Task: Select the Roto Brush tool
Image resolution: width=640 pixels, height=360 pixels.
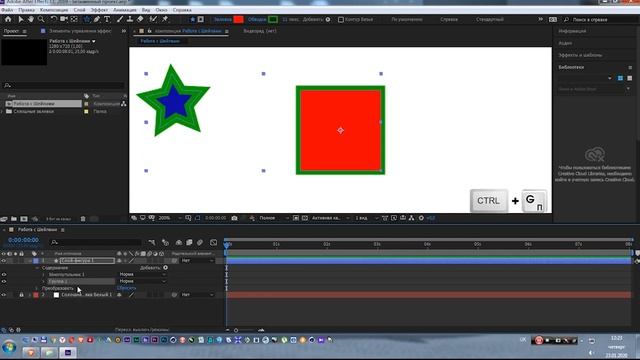Action: [x=153, y=19]
